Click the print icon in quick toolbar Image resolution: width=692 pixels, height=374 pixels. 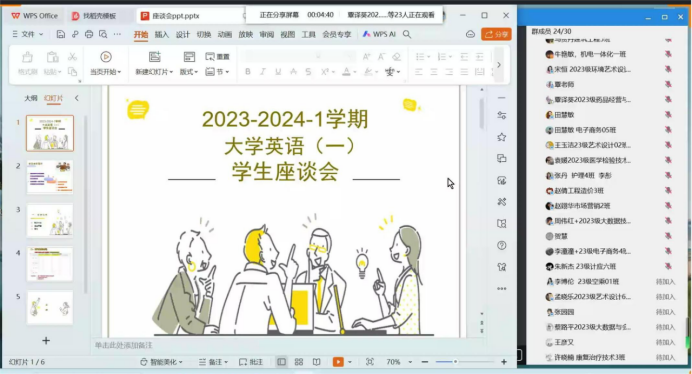pos(89,34)
